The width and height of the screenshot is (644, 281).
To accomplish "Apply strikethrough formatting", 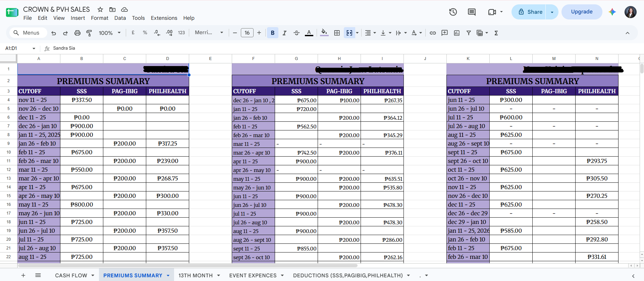I will click(x=297, y=33).
